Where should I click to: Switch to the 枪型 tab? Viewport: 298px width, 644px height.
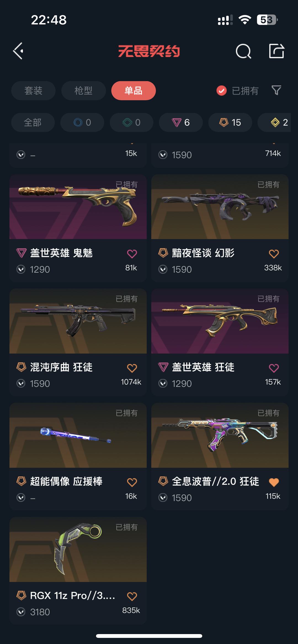click(x=84, y=91)
